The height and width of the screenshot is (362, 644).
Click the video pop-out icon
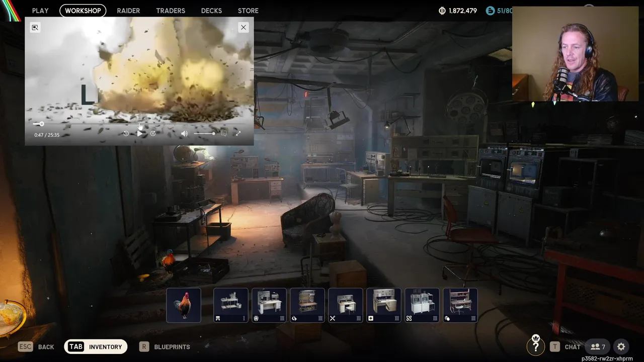click(35, 28)
